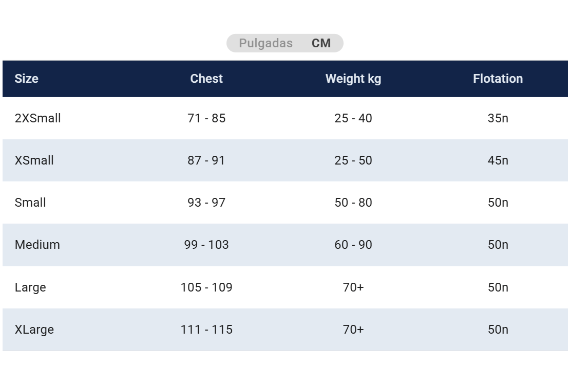Click the Chest column header
588x382 pixels.
click(x=206, y=79)
